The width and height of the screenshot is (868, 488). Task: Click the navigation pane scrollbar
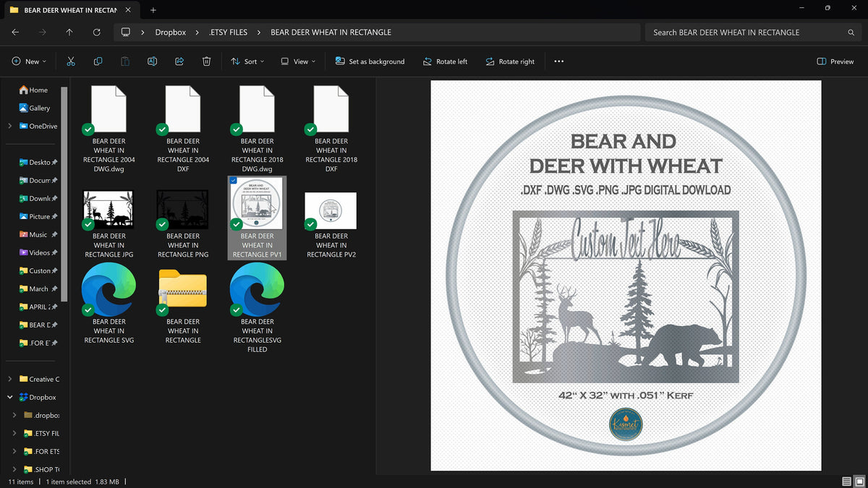(64, 194)
